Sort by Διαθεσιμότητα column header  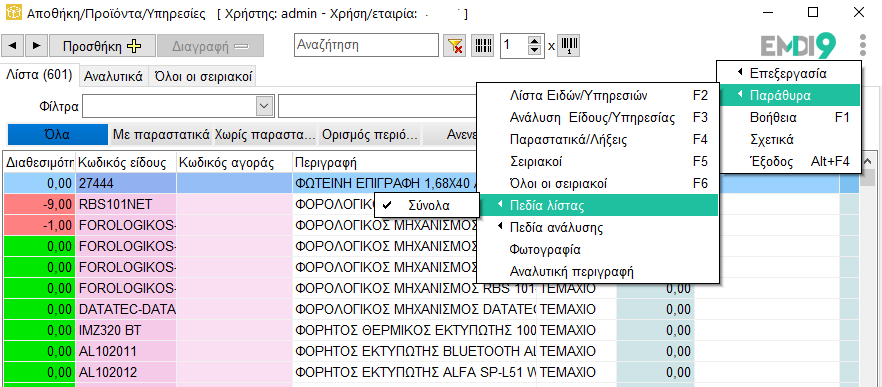39,163
